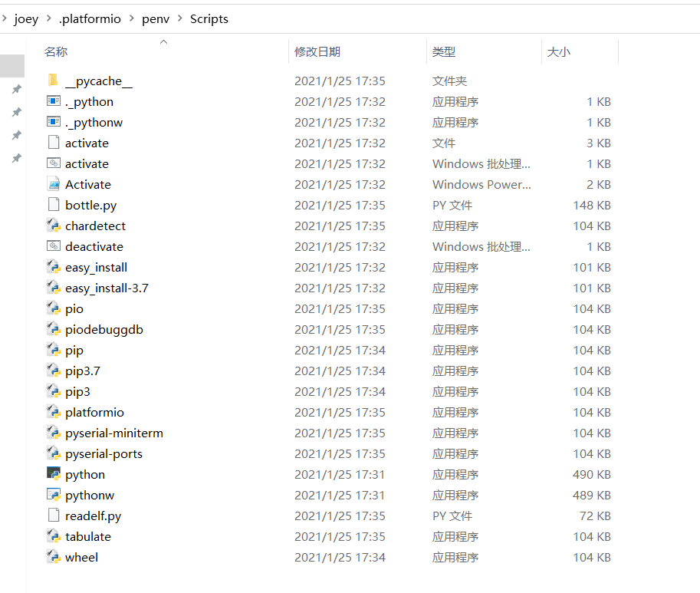Image resolution: width=700 pixels, height=593 pixels.
Task: Select the pip application icon
Action: click(53, 350)
